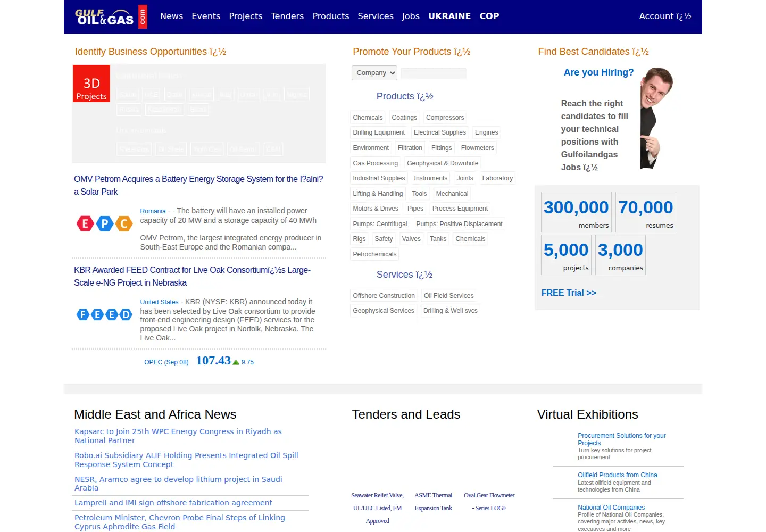766x532 pixels.
Task: Open the COP navigation item
Action: click(489, 16)
